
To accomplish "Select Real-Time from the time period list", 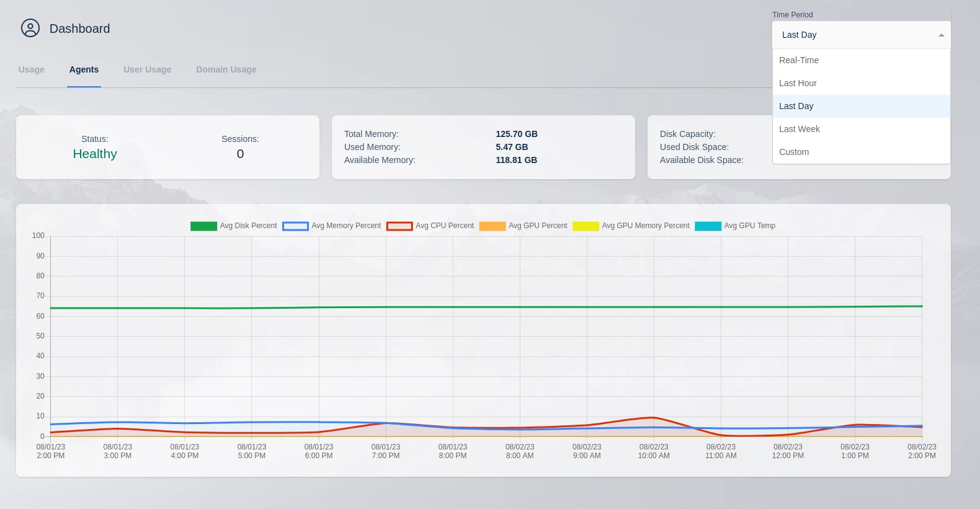I will [799, 60].
